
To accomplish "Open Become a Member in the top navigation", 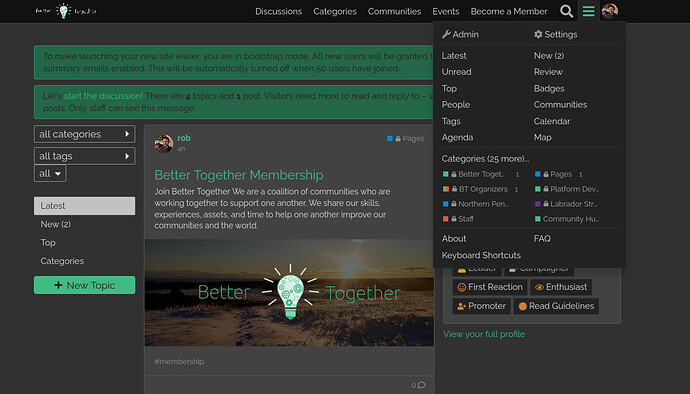I will pyautogui.click(x=509, y=11).
